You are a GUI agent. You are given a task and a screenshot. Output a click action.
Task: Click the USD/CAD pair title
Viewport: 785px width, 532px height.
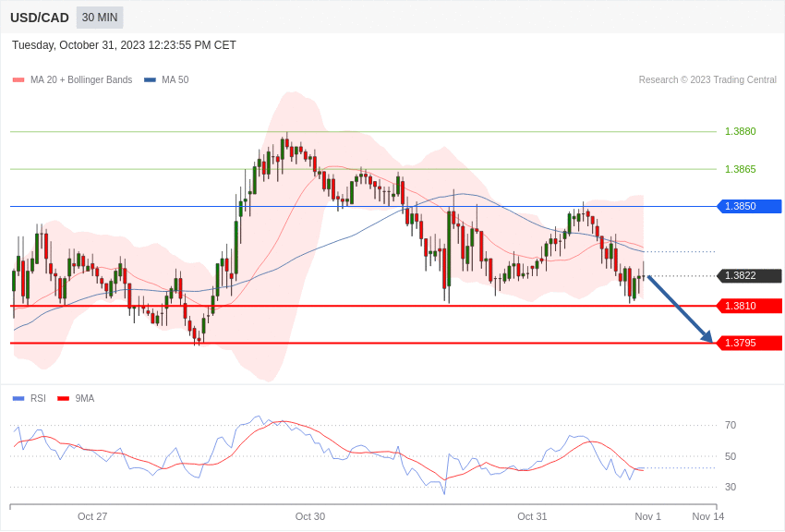pyautogui.click(x=40, y=18)
